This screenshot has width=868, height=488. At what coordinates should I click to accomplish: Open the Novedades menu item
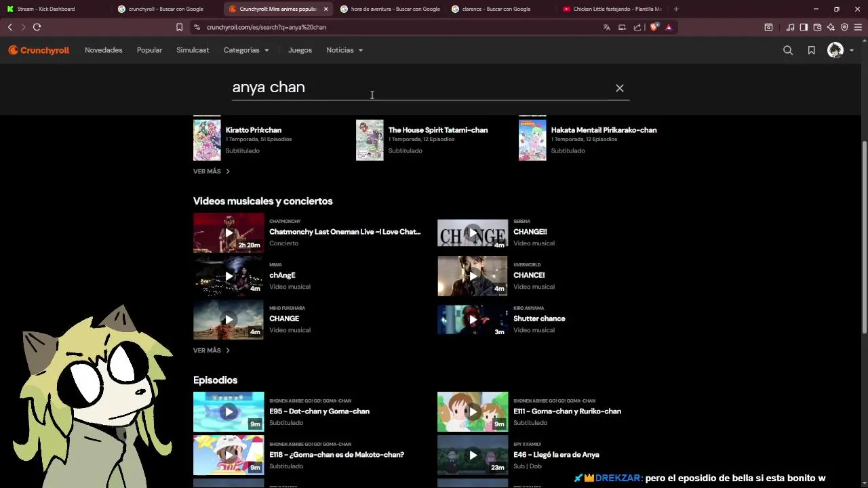coord(104,50)
